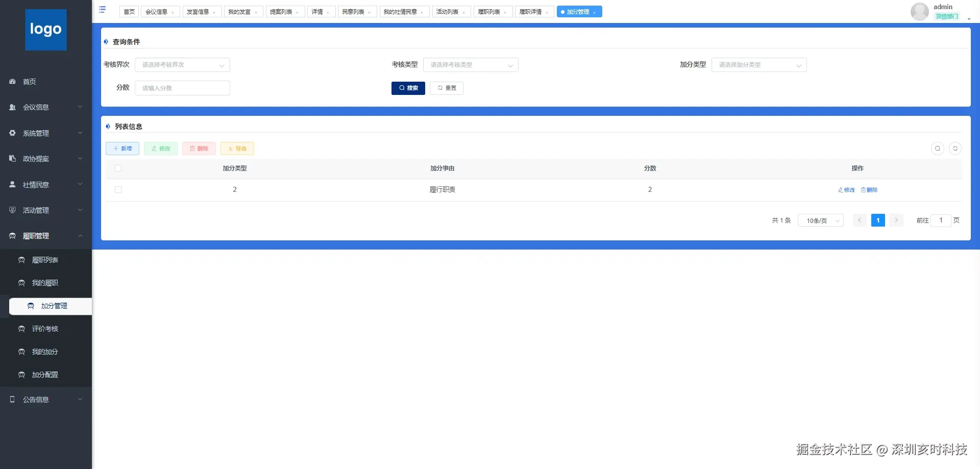Open the 考核界次 dropdown
Image resolution: width=980 pixels, height=469 pixels.
pyautogui.click(x=182, y=65)
